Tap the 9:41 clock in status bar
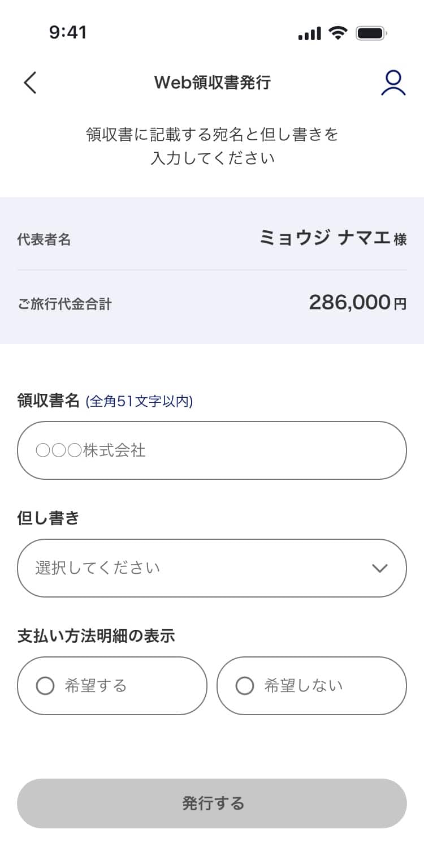Viewport: 424px width, 868px height. [68, 32]
